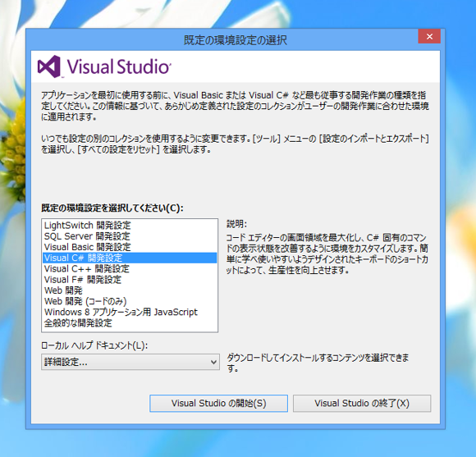This screenshot has height=457, width=476.
Task: Click the Visual Studio logo icon
Action: [49, 66]
